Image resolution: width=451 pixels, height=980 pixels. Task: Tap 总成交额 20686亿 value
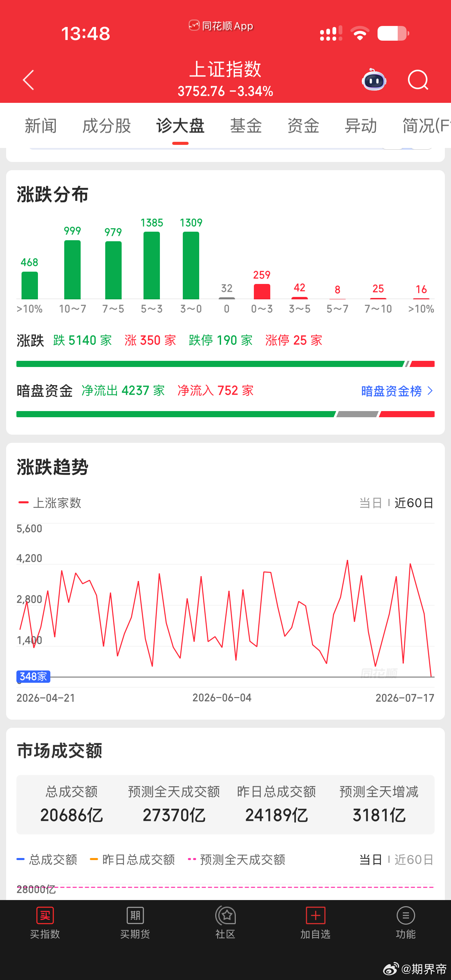pos(71,815)
